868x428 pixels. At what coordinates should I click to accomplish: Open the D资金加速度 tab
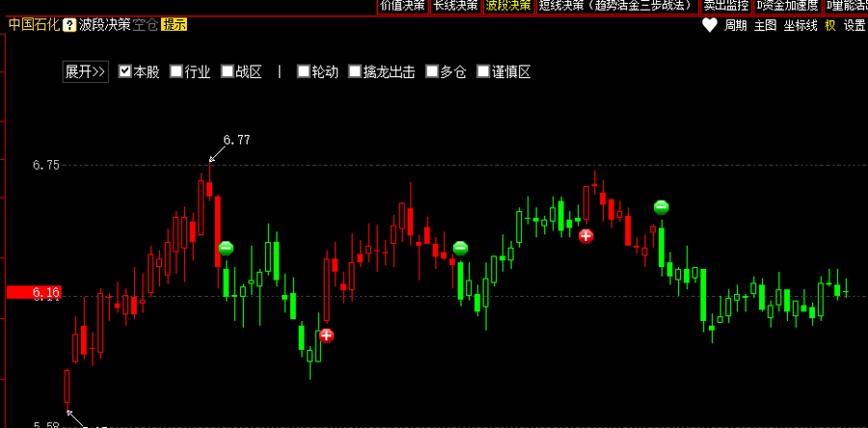(788, 6)
